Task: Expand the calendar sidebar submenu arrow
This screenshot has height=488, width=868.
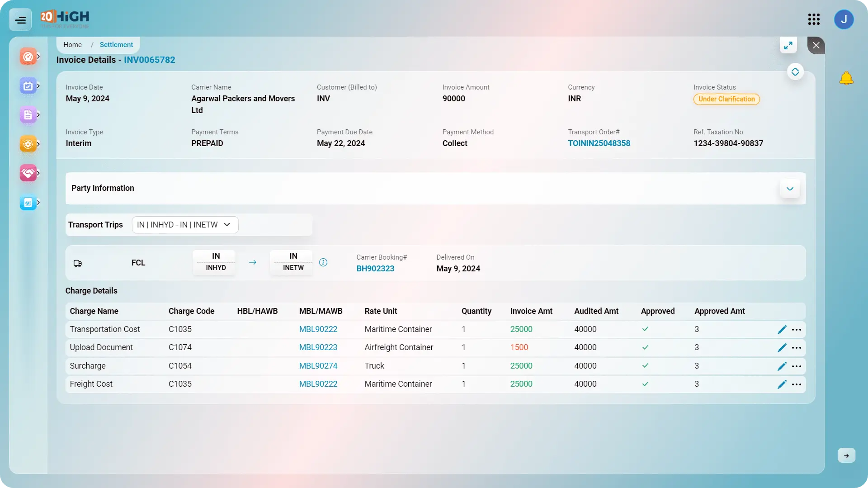Action: point(38,86)
